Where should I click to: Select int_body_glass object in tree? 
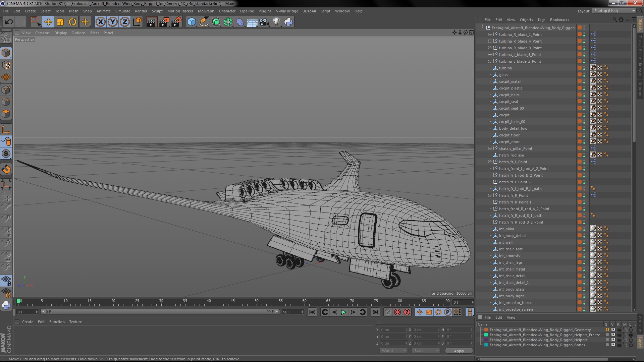click(512, 289)
